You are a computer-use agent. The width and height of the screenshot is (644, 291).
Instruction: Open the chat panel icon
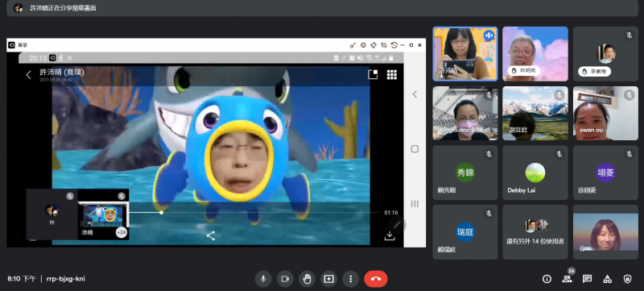point(588,279)
